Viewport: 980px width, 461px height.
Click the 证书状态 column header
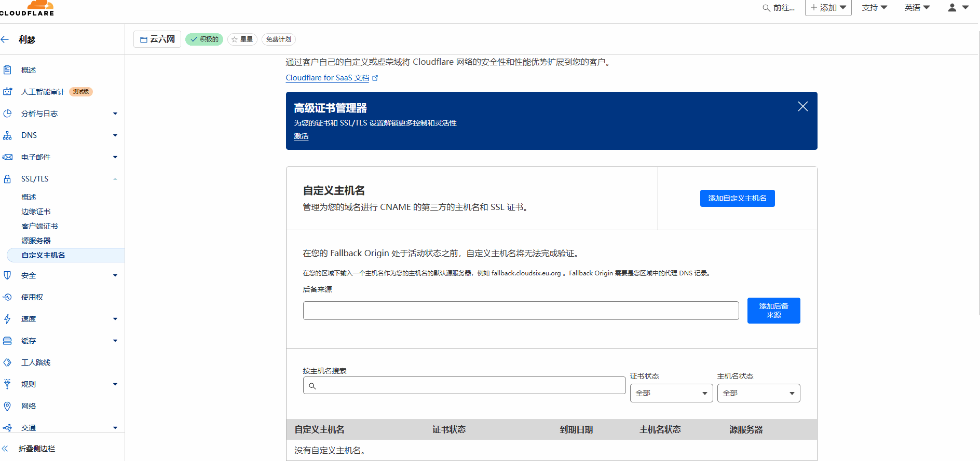[x=449, y=429]
